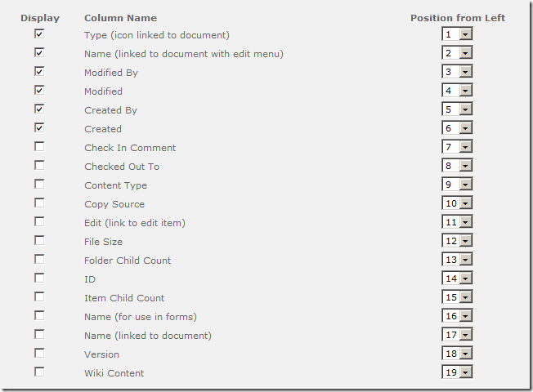
Task: Check the Checked Out To checkbox
Action: point(39,166)
